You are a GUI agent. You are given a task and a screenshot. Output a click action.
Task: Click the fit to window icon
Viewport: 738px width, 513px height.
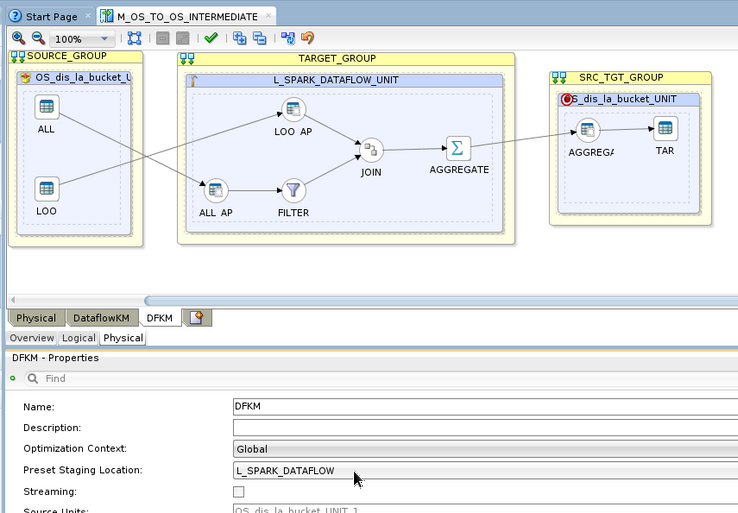point(135,38)
